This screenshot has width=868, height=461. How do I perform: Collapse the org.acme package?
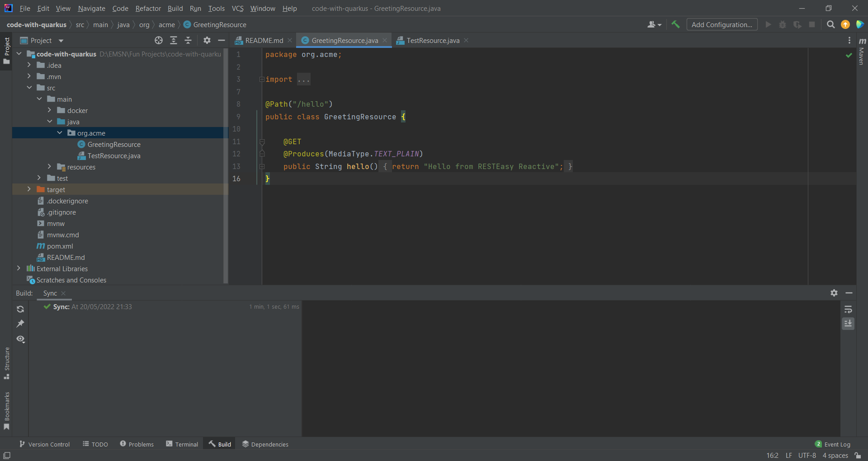pyautogui.click(x=60, y=133)
